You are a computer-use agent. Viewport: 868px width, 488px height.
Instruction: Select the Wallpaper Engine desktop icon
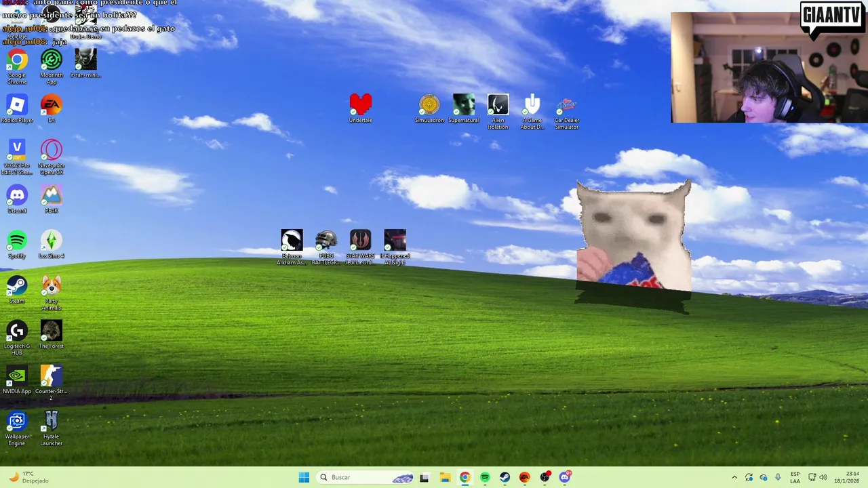pyautogui.click(x=17, y=429)
